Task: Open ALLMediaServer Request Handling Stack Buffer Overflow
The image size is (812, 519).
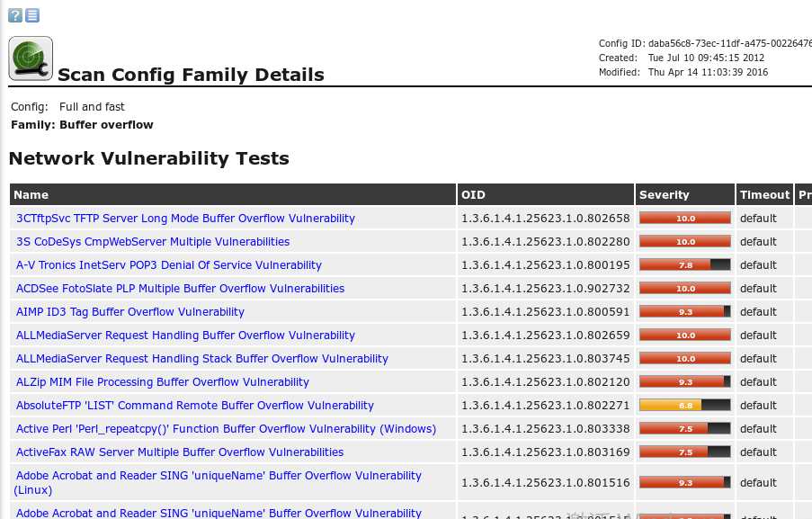Action: (202, 359)
